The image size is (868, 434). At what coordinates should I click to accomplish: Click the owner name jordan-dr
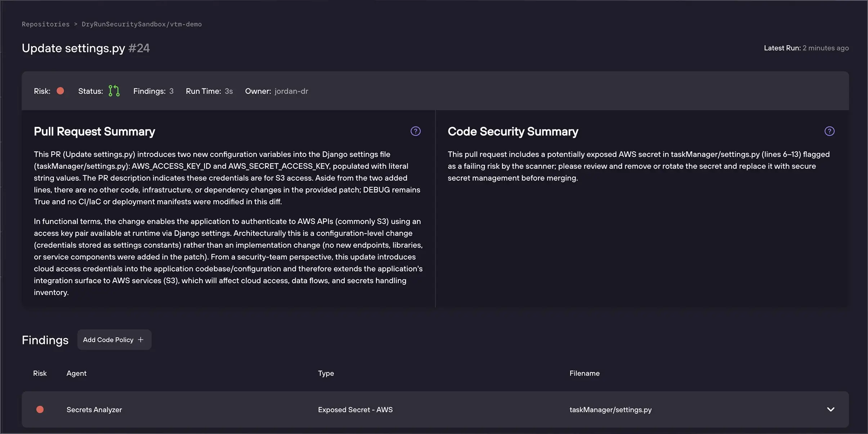(291, 91)
